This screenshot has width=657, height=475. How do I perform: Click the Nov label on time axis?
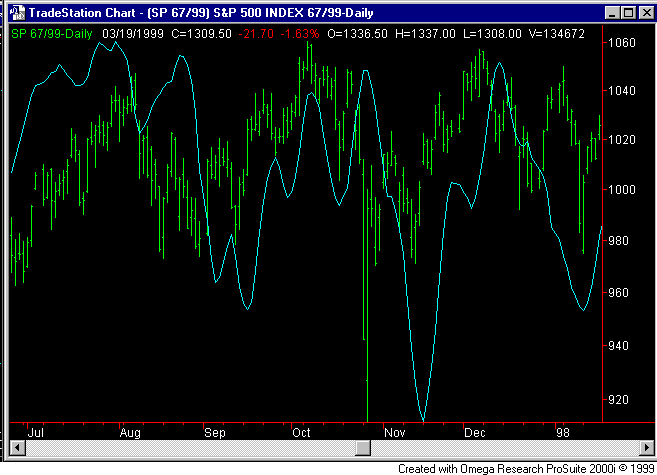[395, 433]
